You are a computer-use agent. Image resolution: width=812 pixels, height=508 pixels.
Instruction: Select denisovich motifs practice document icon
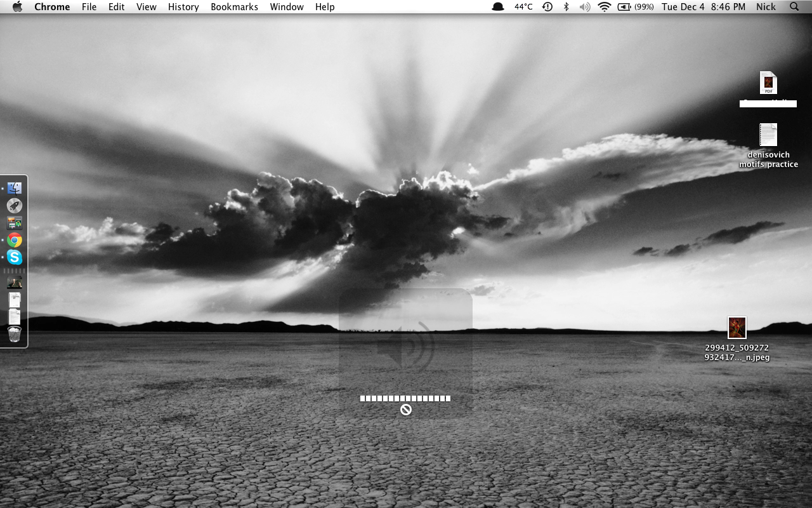tap(768, 135)
